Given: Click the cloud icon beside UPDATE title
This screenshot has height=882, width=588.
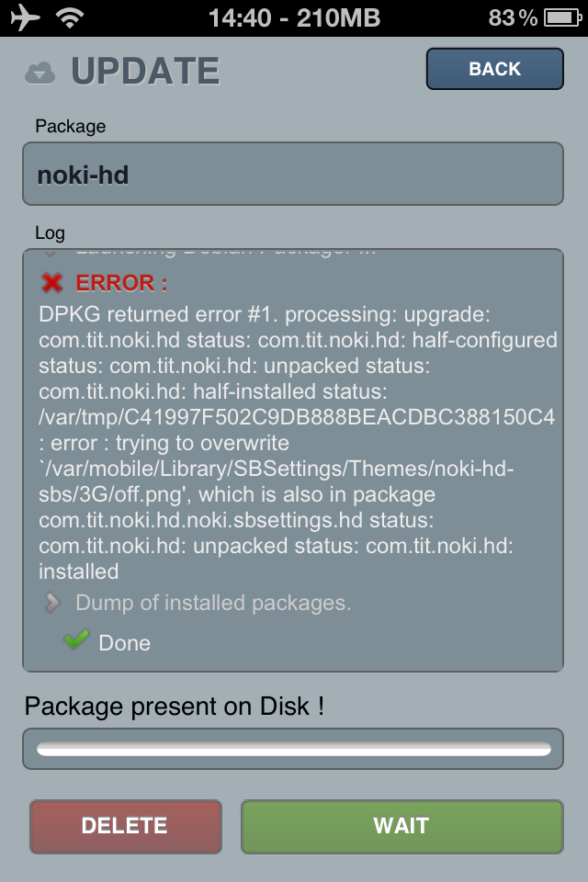Looking at the screenshot, I should tap(40, 72).
